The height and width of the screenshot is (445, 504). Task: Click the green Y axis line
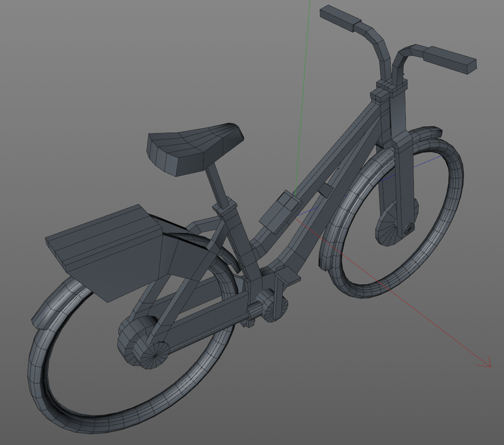(304, 81)
